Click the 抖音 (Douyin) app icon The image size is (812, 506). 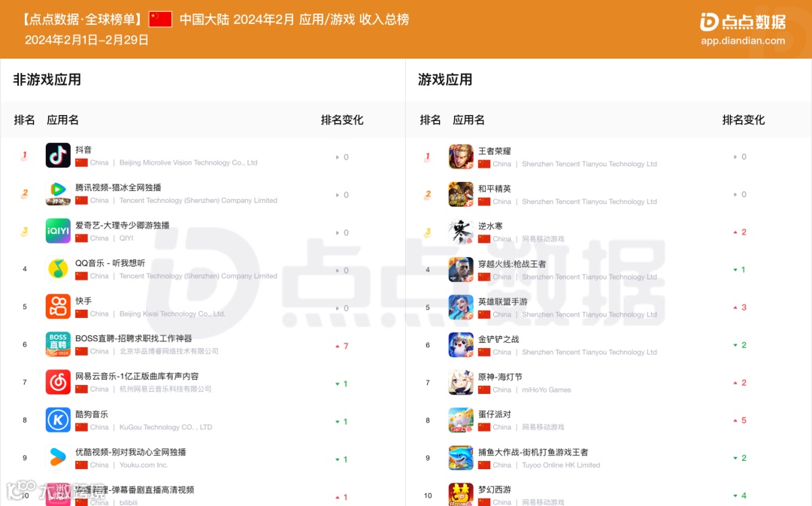click(58, 156)
